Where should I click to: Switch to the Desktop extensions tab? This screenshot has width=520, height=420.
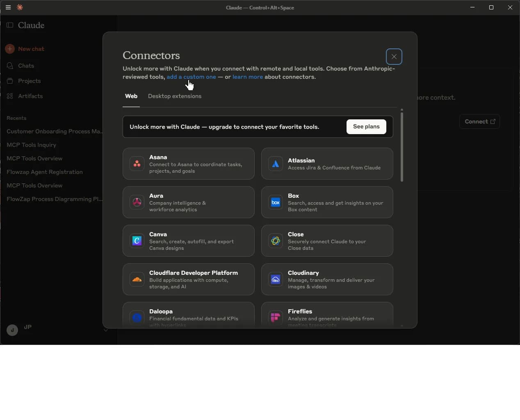[175, 96]
